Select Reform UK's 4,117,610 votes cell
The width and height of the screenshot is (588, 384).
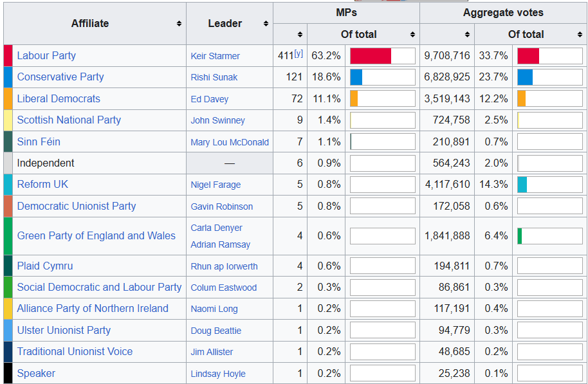tap(447, 184)
